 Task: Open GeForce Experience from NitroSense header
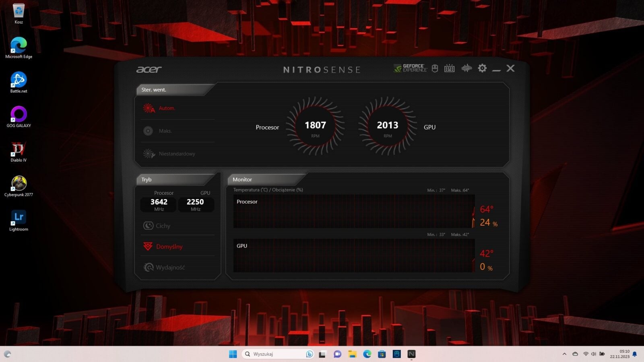[410, 68]
